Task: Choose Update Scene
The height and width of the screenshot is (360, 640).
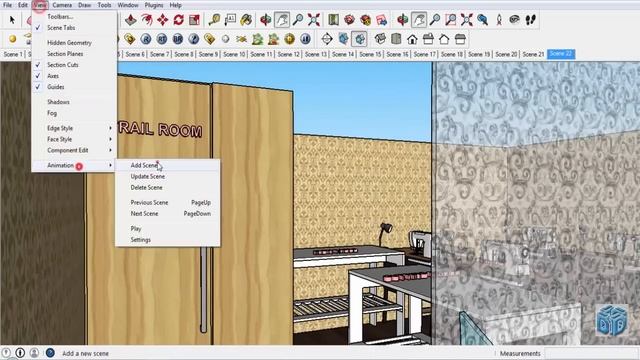Action: point(168,176)
